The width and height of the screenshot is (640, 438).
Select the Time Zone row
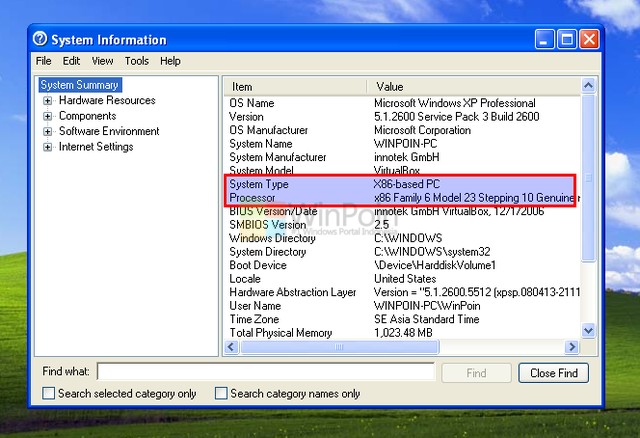[x=402, y=319]
